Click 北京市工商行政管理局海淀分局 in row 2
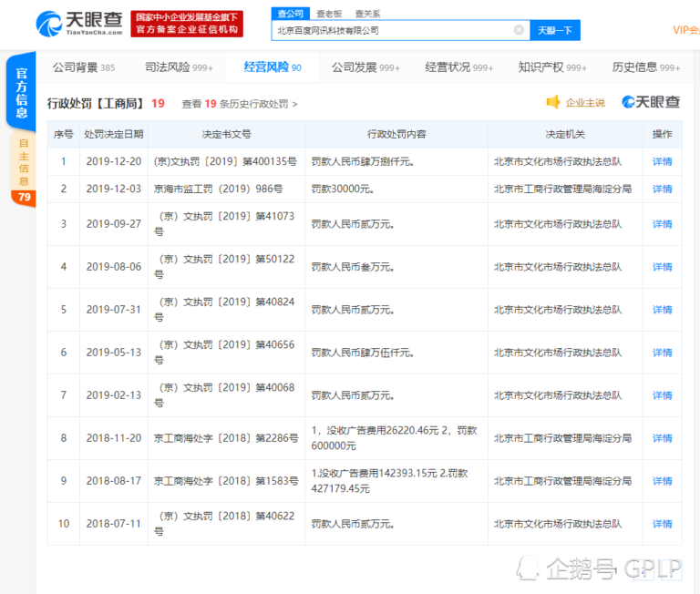700x594 pixels. [562, 189]
